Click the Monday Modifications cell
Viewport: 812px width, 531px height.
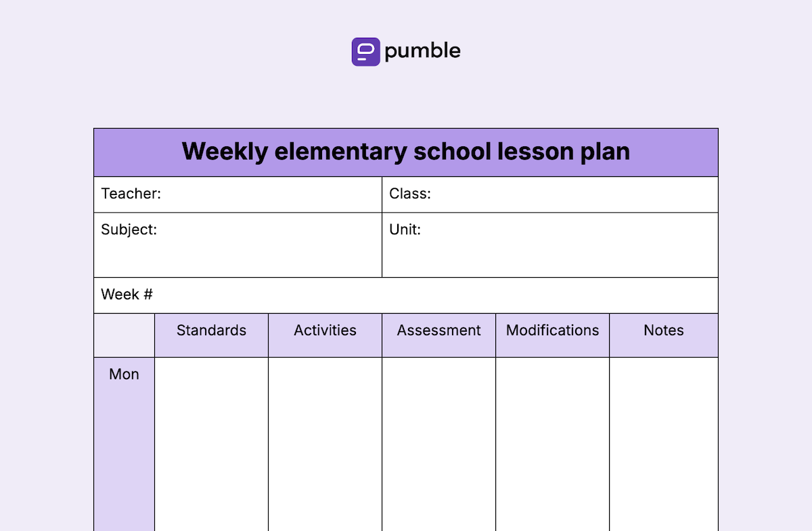[552, 444]
